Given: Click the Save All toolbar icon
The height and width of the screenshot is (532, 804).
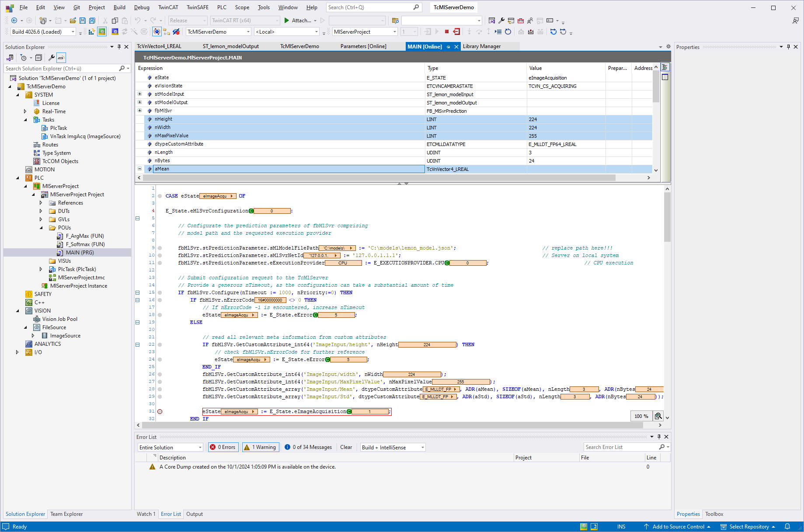Looking at the screenshot, I should pyautogui.click(x=92, y=21).
